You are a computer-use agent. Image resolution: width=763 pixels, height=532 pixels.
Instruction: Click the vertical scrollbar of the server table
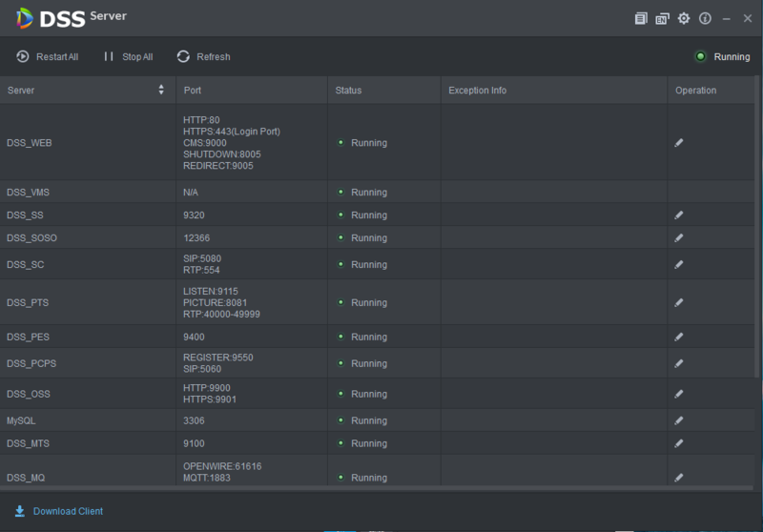[756, 226]
